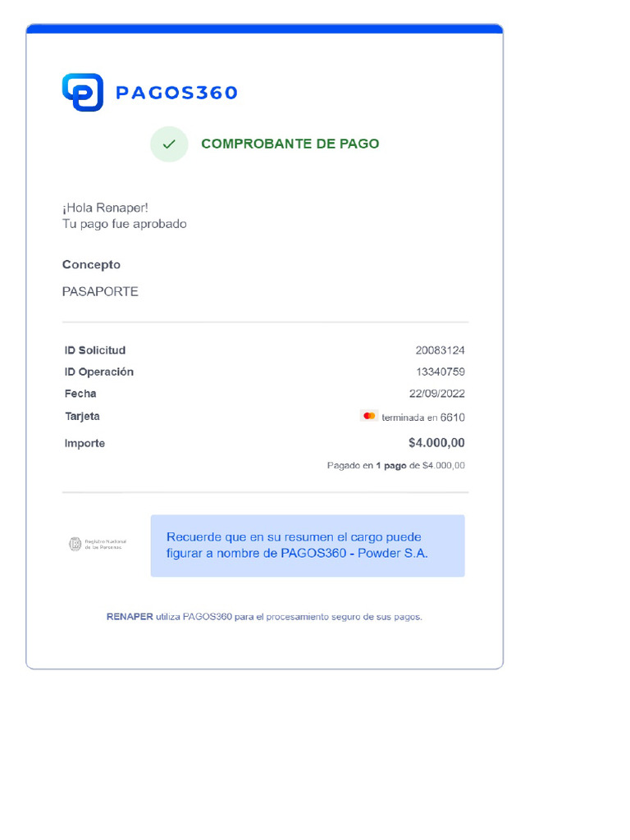Select the ID Solicitud number 20083124
630x840 pixels.
click(440, 350)
